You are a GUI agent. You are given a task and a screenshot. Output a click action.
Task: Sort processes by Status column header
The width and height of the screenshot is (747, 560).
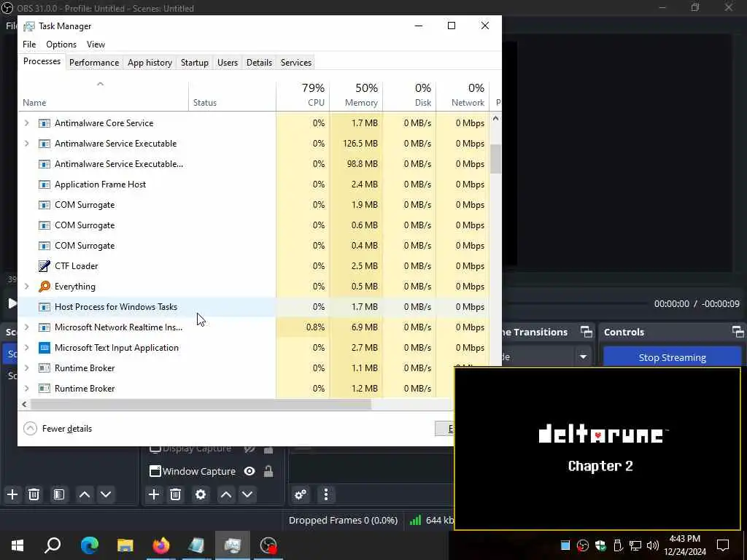(232, 96)
